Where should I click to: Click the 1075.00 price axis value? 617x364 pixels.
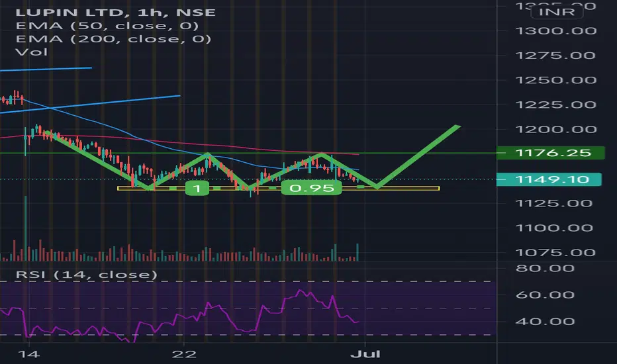pyautogui.click(x=555, y=253)
